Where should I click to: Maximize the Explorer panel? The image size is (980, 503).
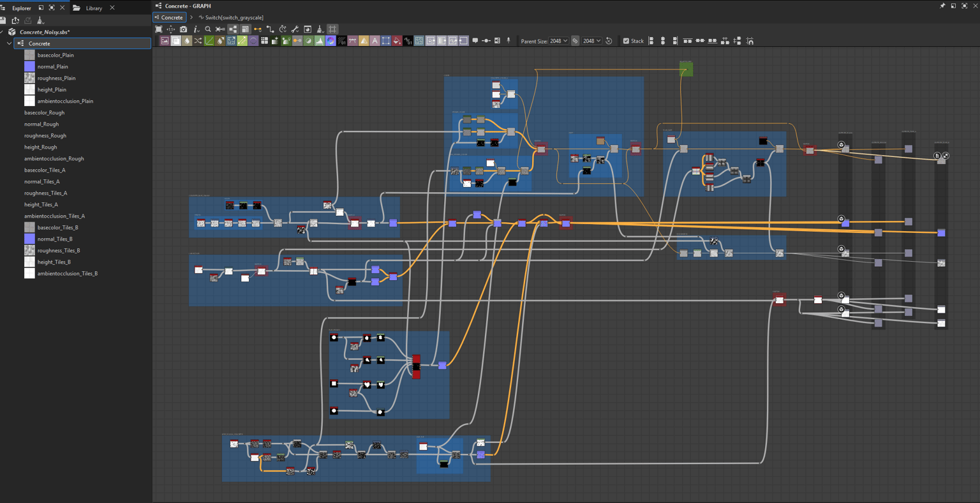[x=52, y=8]
